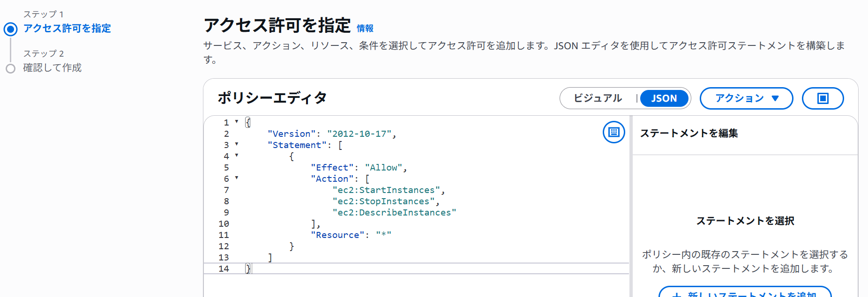Click line number 10 in the gutter
The height and width of the screenshot is (297, 868).
click(224, 224)
